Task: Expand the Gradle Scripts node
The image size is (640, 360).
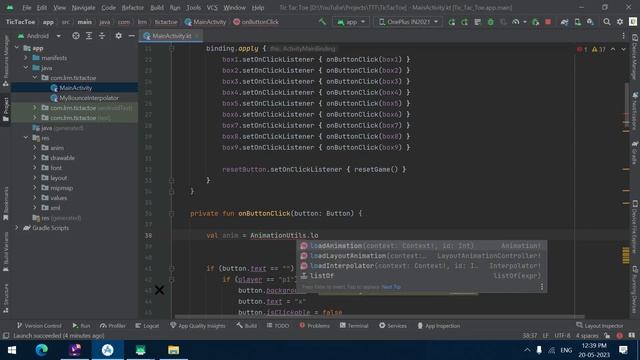Action: (x=17, y=228)
